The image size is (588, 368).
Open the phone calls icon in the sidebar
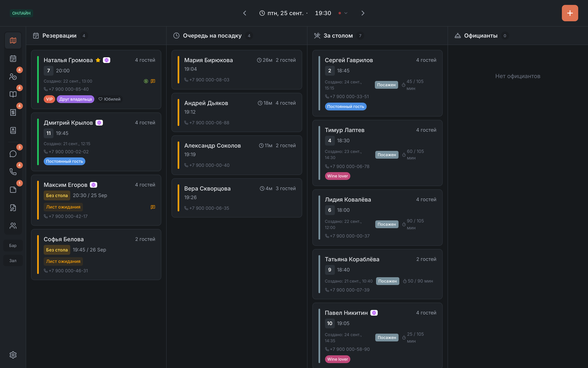[13, 172]
